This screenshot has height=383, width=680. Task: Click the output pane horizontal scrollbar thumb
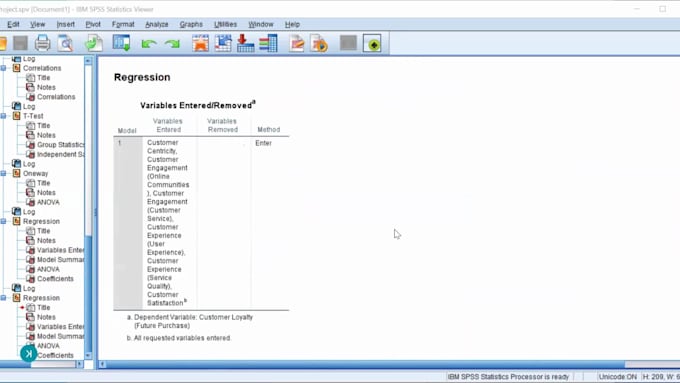point(366,364)
